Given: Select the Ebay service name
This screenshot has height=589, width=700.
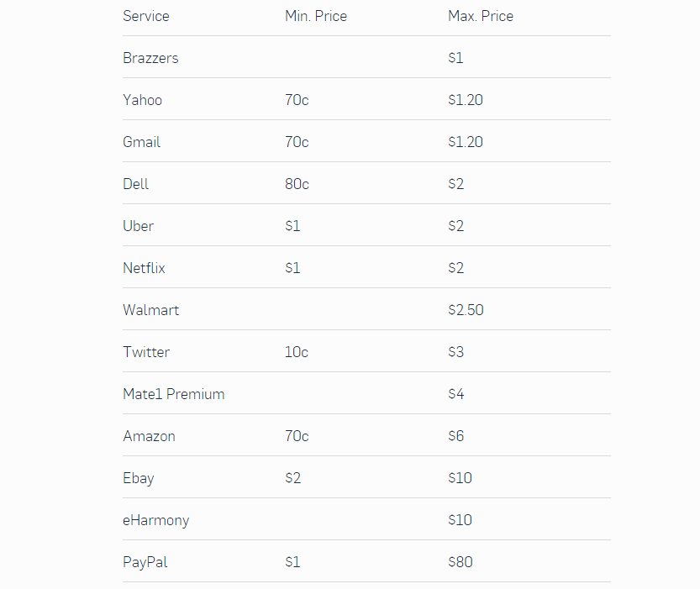Looking at the screenshot, I should tap(139, 478).
